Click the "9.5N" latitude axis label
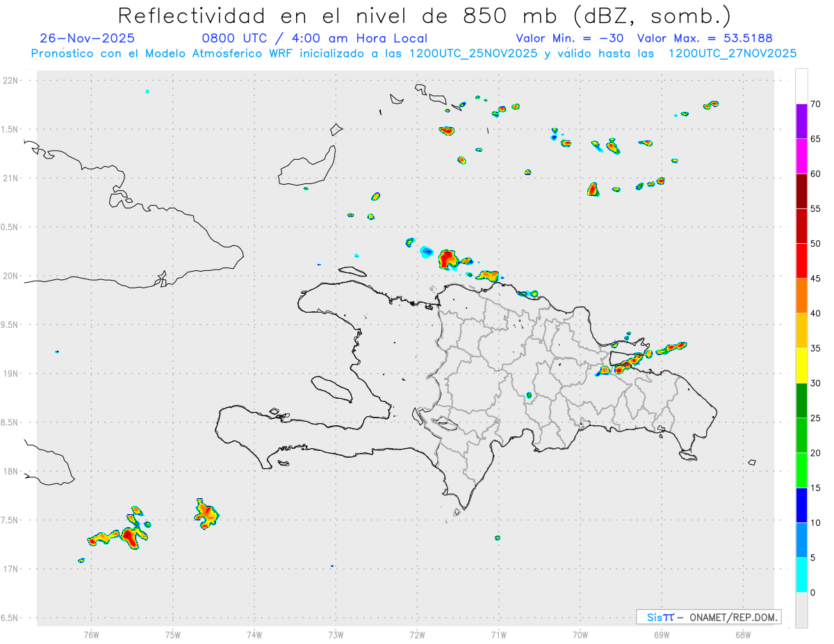 [x=10, y=324]
